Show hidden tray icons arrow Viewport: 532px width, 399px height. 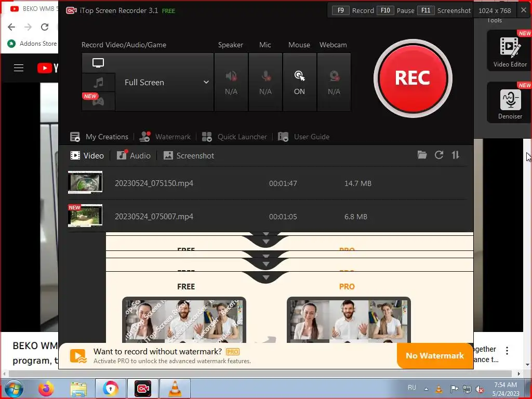tap(426, 389)
